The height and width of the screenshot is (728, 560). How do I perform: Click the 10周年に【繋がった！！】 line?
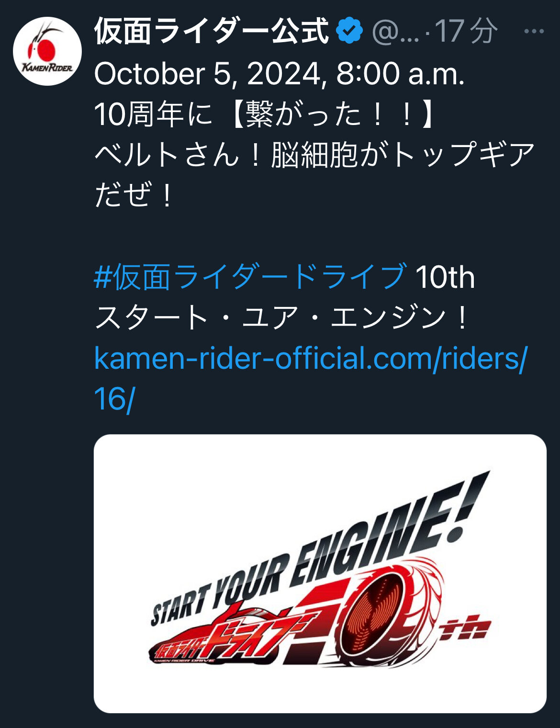(265, 114)
